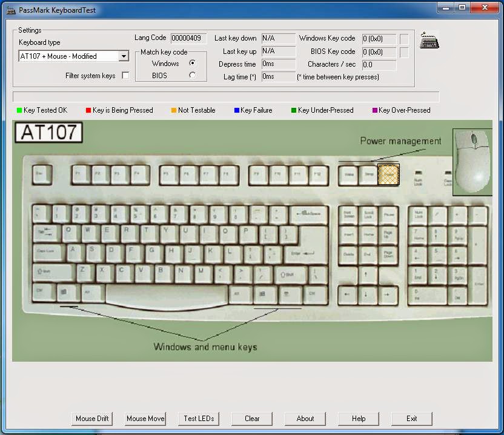
Task: Click the 'Power management' label text
Action: point(400,141)
